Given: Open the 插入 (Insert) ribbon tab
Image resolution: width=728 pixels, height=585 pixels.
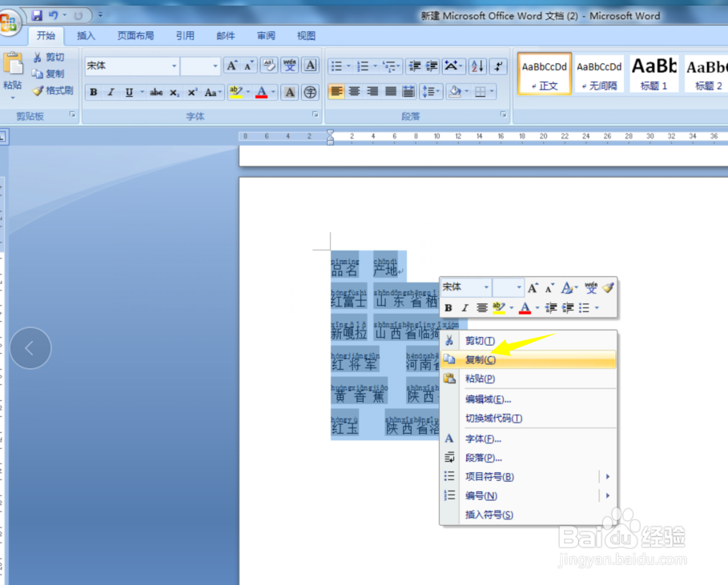Looking at the screenshot, I should (x=86, y=36).
